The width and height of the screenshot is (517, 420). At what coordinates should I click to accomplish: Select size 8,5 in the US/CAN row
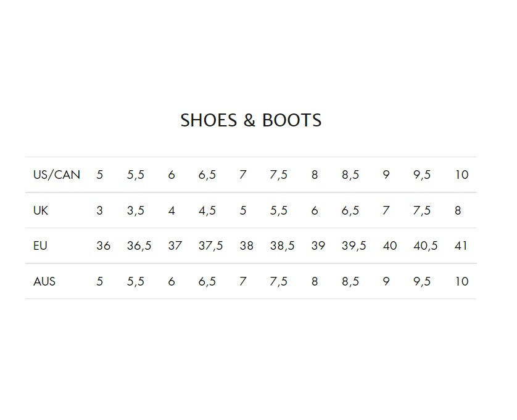click(x=350, y=175)
